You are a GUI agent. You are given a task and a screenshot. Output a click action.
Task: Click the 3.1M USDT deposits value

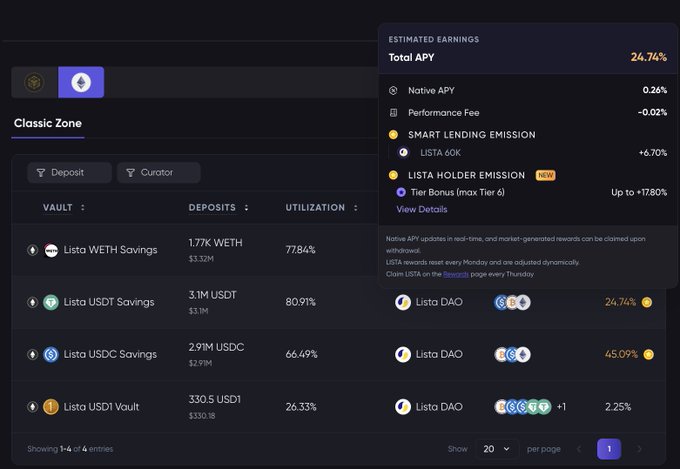[212, 295]
